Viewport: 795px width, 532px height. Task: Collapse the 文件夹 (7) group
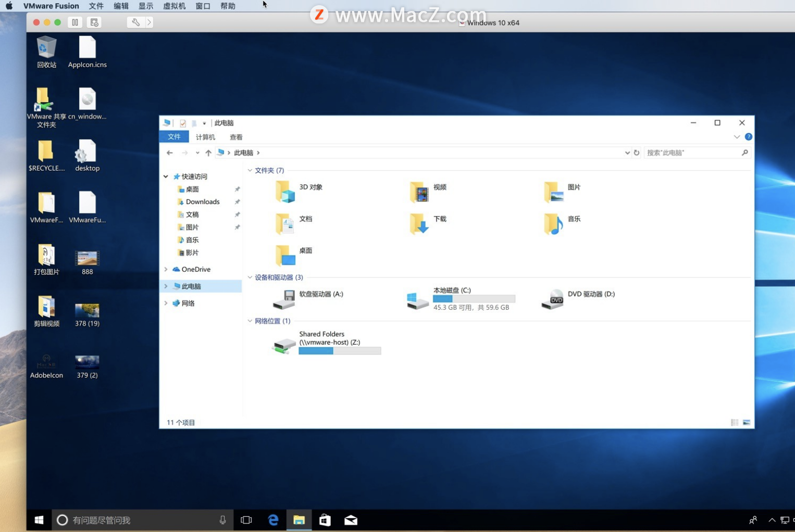click(x=250, y=170)
